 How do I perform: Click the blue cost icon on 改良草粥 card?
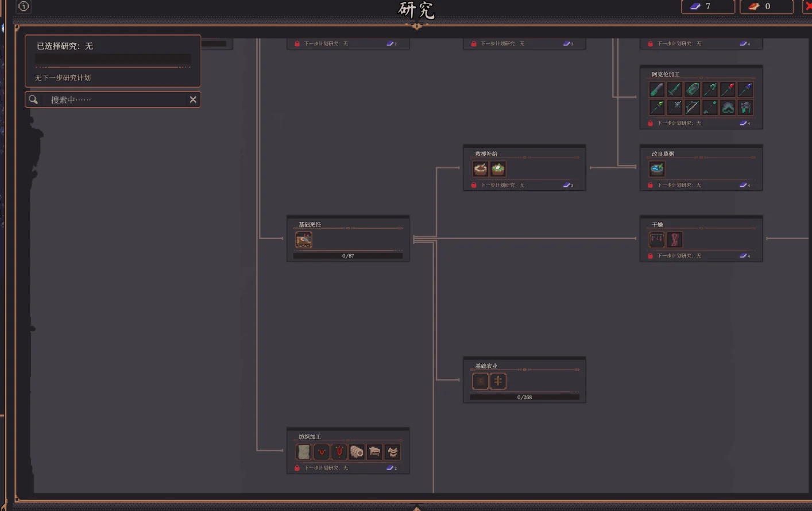click(744, 185)
